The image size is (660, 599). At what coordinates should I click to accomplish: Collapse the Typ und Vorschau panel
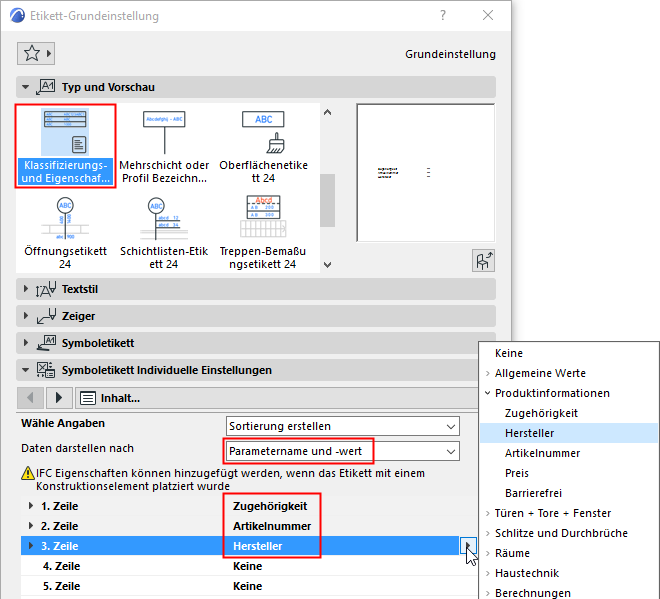[26, 87]
